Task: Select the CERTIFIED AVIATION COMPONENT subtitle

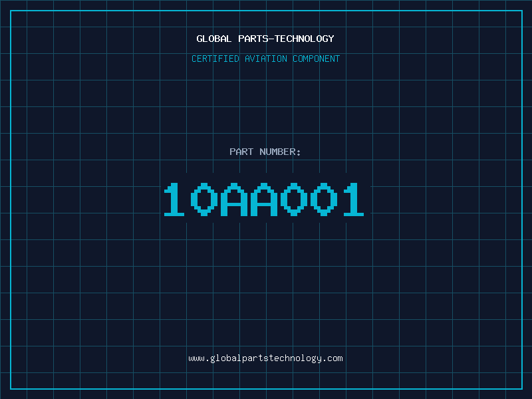Action: 265,59
